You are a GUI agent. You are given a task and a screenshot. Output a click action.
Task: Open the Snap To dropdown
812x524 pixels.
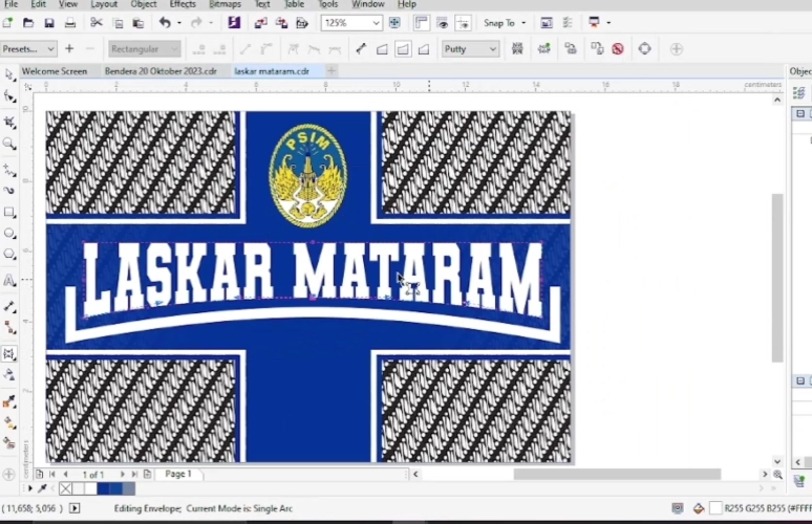[524, 23]
